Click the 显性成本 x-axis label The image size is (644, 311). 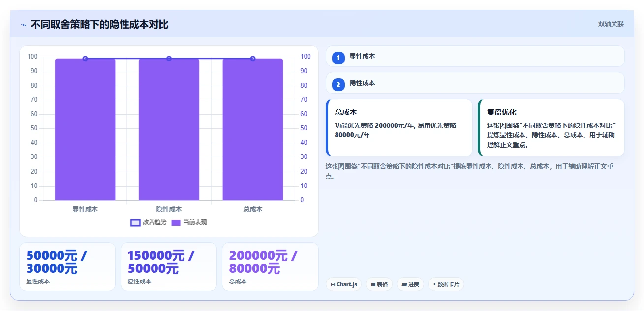85,209
